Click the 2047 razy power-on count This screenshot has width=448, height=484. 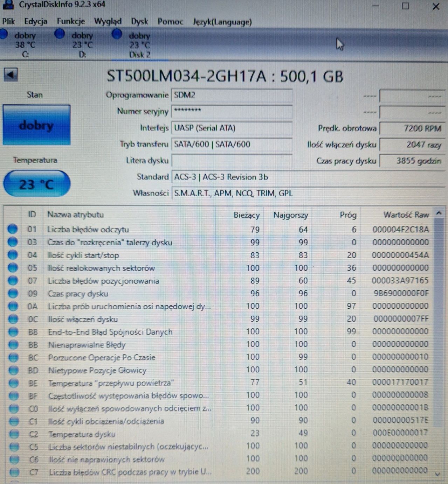point(412,145)
